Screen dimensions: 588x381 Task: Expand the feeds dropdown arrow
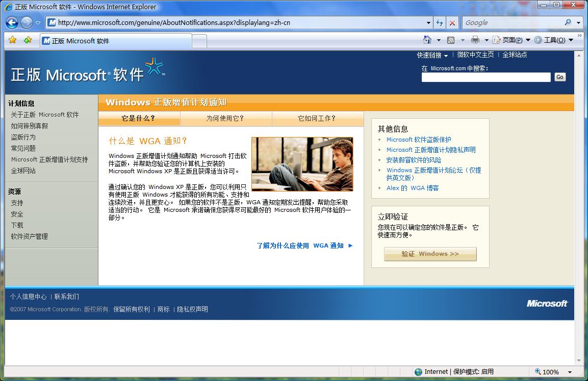[x=463, y=40]
